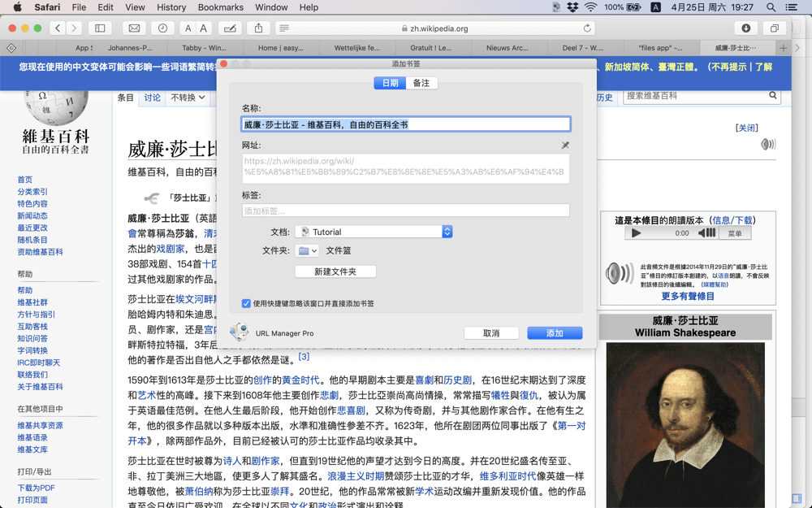Click the URL Manager Pro icon
Viewport: 812px width, 508px height.
coord(240,332)
